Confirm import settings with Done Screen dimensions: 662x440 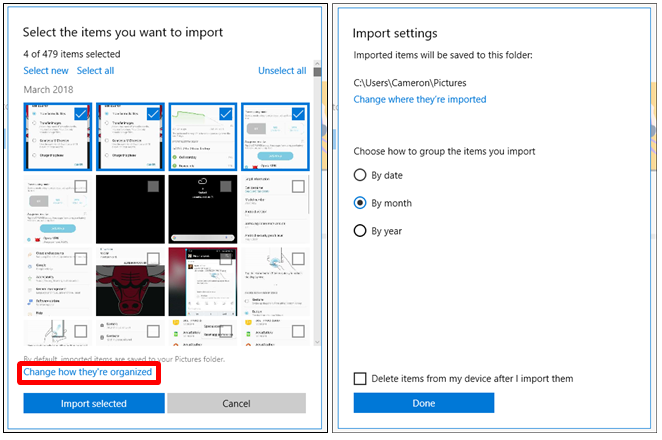point(423,404)
